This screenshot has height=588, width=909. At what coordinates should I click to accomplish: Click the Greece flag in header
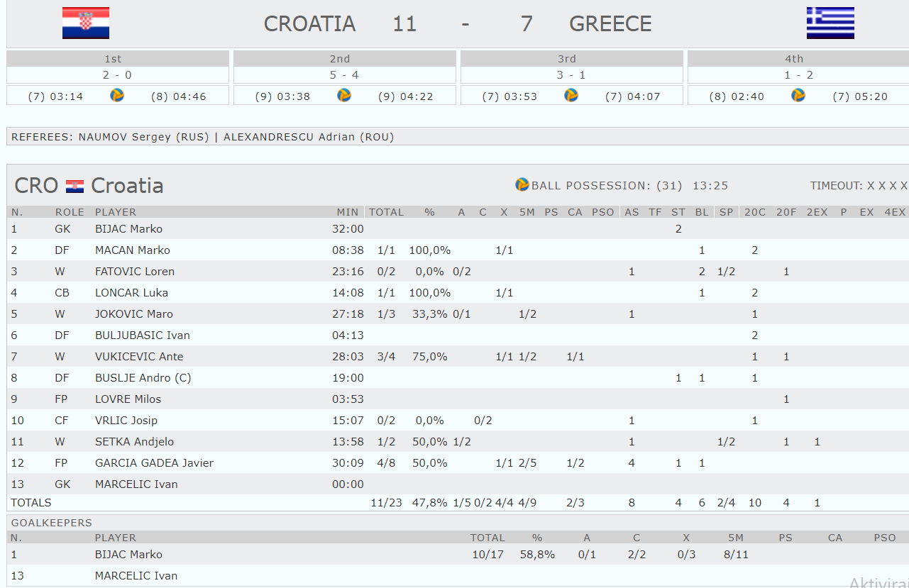830,23
